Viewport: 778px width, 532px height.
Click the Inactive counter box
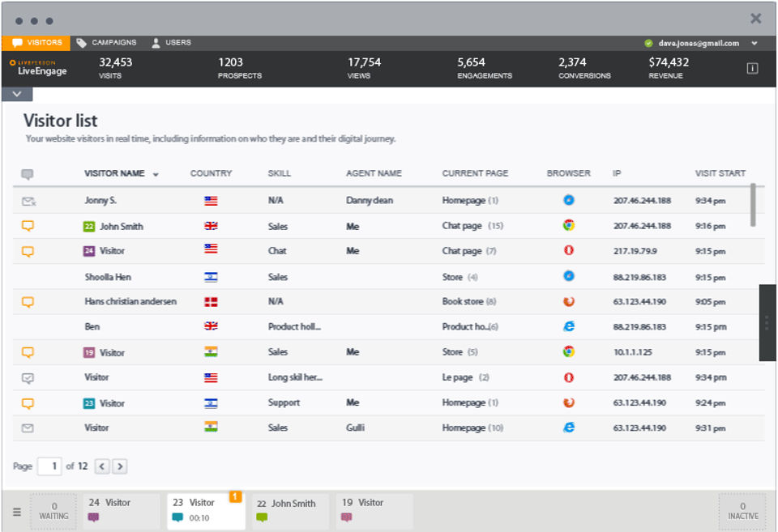(742, 511)
